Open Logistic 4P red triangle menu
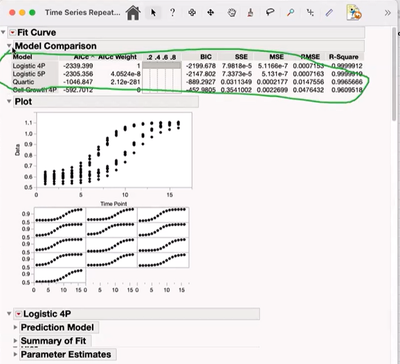Viewport: 400px width, 364px height. click(18, 314)
